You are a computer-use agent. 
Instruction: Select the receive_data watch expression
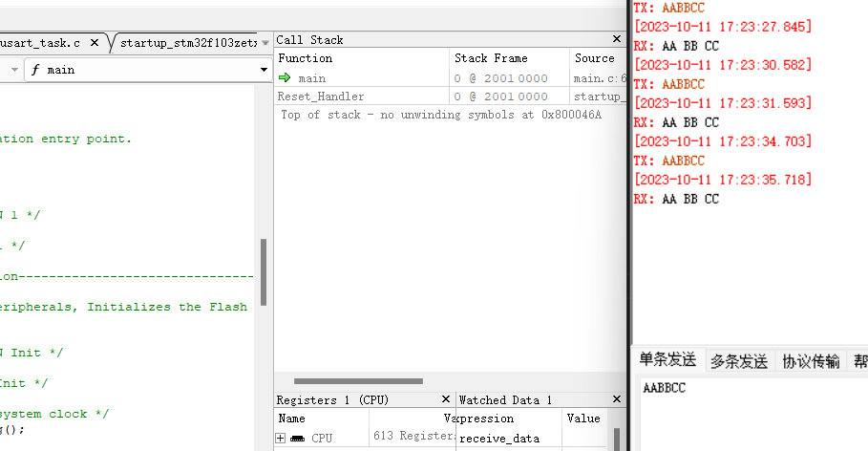pos(499,439)
